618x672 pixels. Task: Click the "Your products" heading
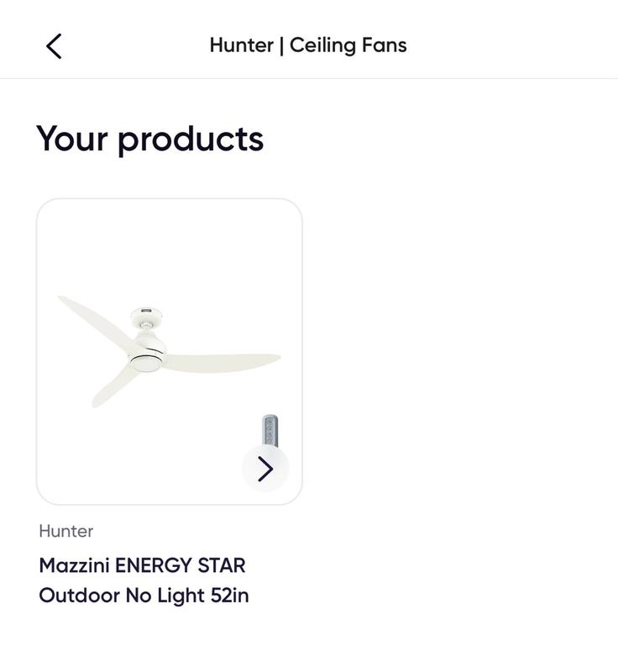click(x=150, y=139)
